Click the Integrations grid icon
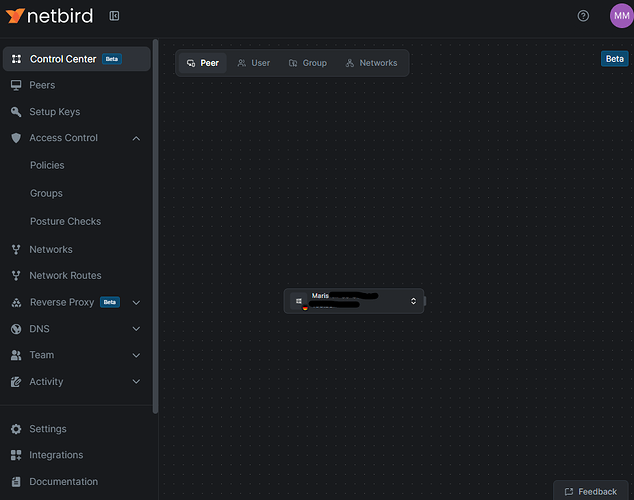Image resolution: width=634 pixels, height=500 pixels. click(x=16, y=455)
